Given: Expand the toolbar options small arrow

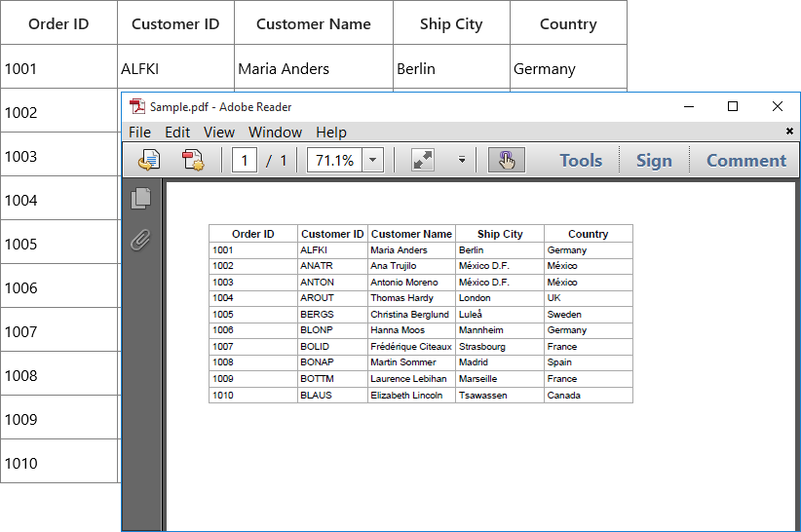Looking at the screenshot, I should [x=462, y=161].
